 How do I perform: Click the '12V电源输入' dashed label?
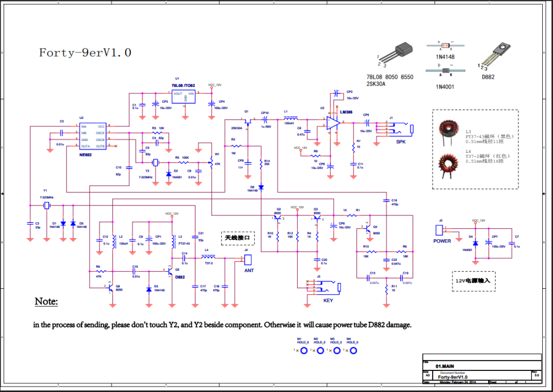473,281
